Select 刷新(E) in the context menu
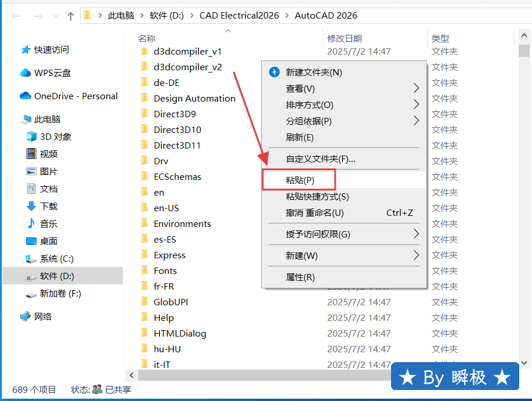 (299, 138)
